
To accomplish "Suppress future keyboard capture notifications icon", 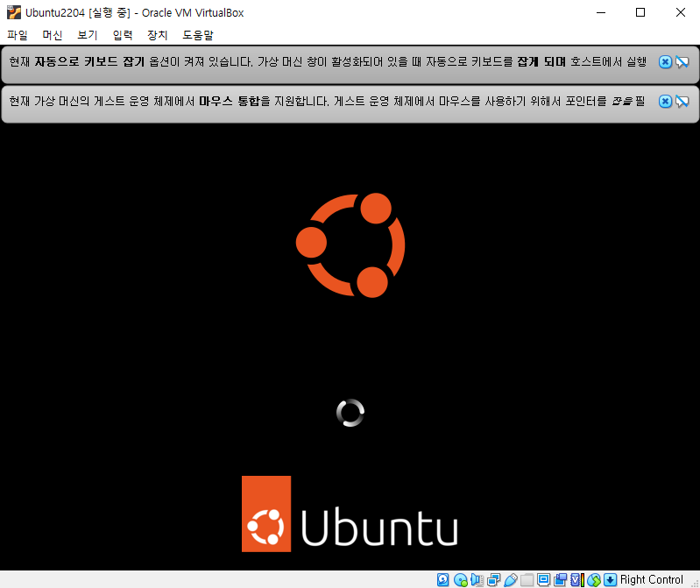I will 682,62.
